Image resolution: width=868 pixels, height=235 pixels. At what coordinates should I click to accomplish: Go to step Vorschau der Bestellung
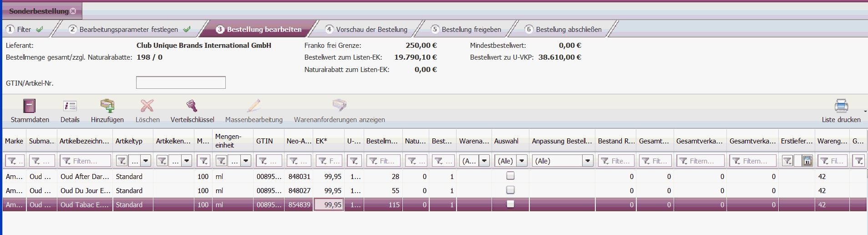366,29
